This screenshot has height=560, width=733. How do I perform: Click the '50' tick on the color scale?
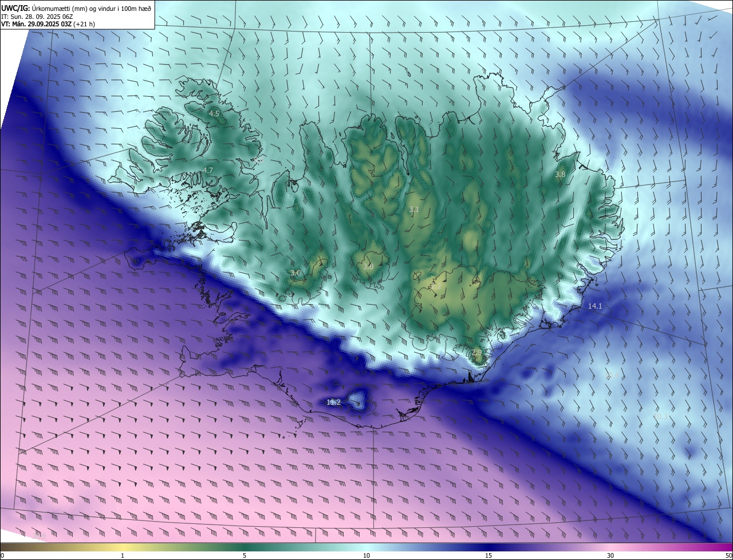pos(728,556)
